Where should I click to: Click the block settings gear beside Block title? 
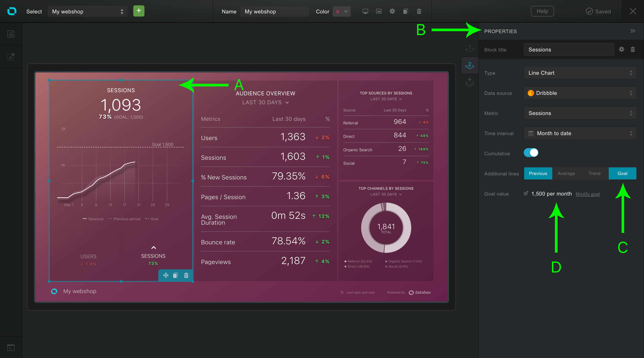point(621,49)
